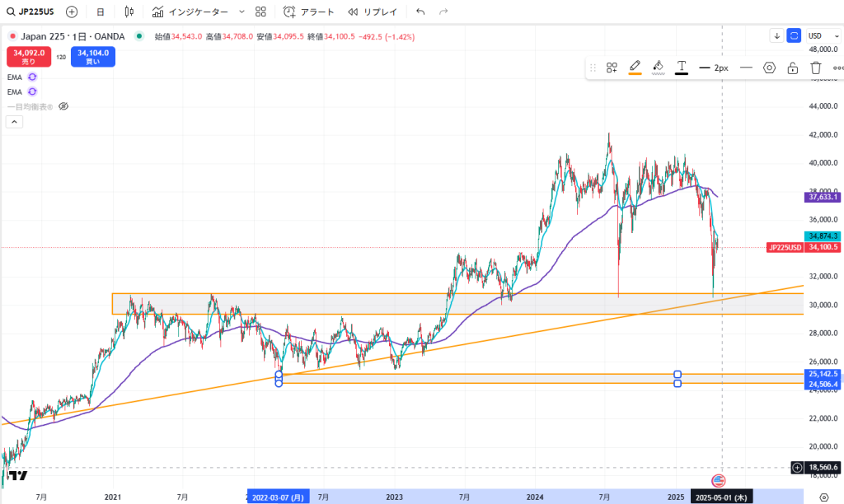
Task: Click the undo arrow
Action: pos(420,12)
